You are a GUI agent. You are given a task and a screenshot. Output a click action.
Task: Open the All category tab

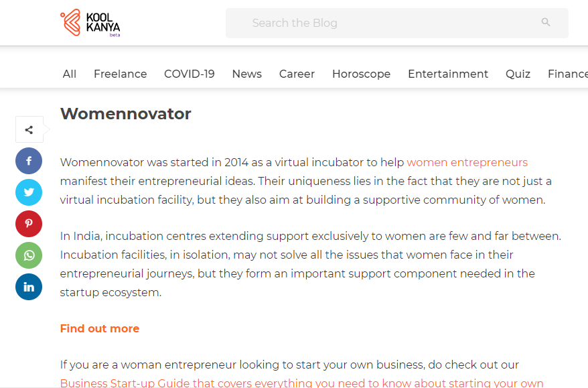click(x=70, y=74)
